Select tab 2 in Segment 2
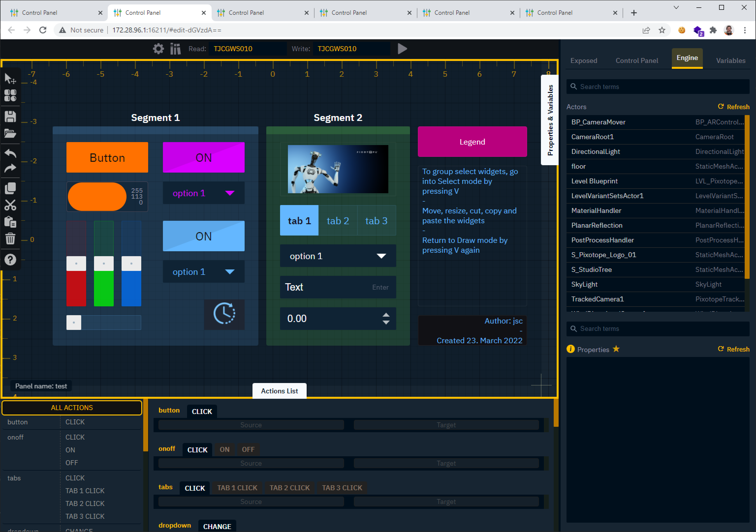The image size is (756, 532). pos(338,221)
